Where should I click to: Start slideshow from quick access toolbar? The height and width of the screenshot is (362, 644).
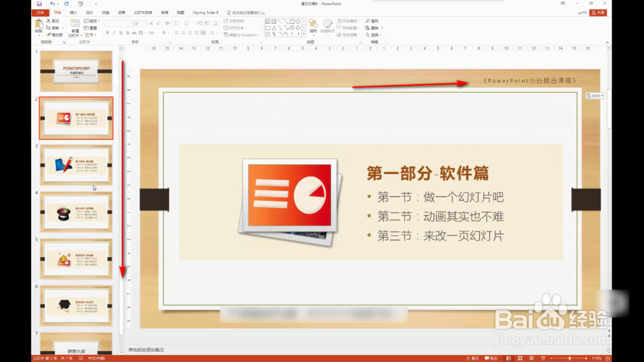[80, 4]
